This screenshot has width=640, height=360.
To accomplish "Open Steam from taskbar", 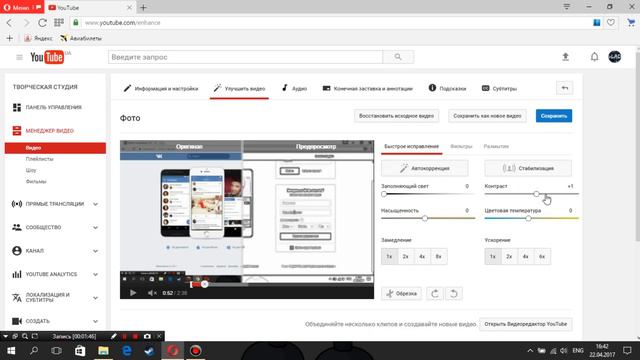I will (149, 351).
